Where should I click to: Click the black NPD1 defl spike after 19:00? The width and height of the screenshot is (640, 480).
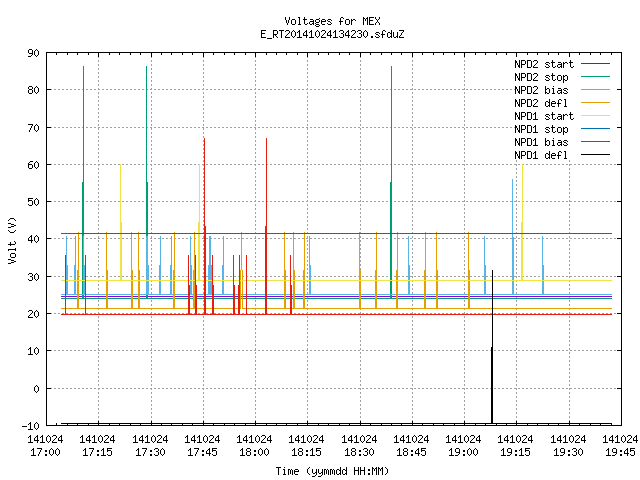pos(492,347)
